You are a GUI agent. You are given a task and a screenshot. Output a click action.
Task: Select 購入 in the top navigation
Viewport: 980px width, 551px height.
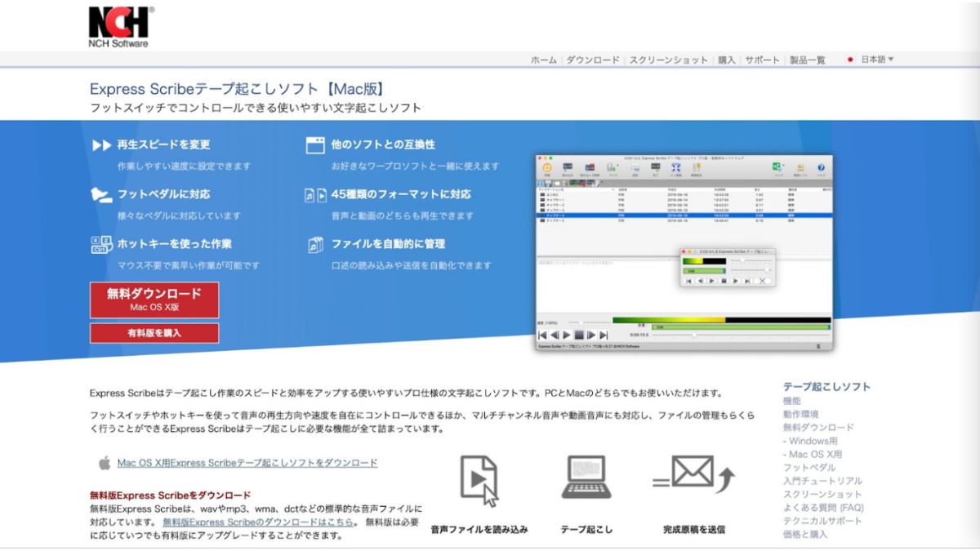[x=727, y=60]
